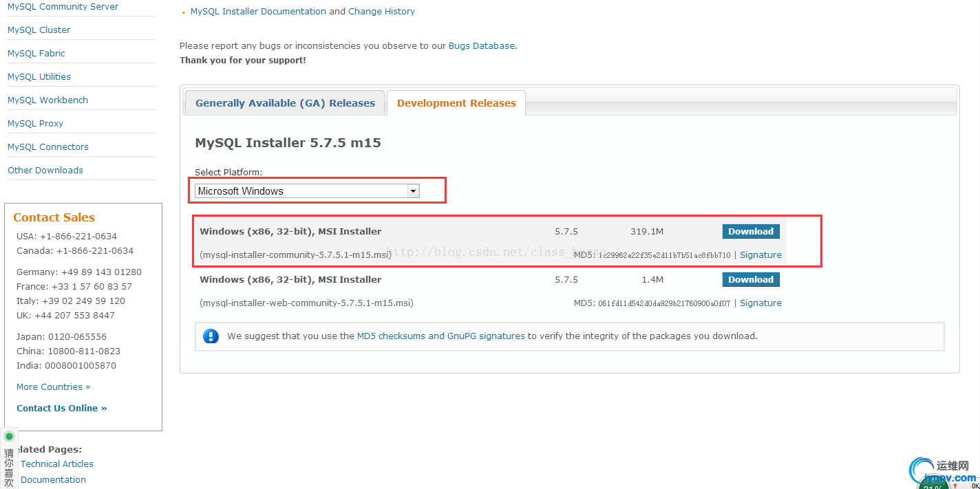980x489 pixels.
Task: Click the blue information icon
Action: [x=211, y=336]
